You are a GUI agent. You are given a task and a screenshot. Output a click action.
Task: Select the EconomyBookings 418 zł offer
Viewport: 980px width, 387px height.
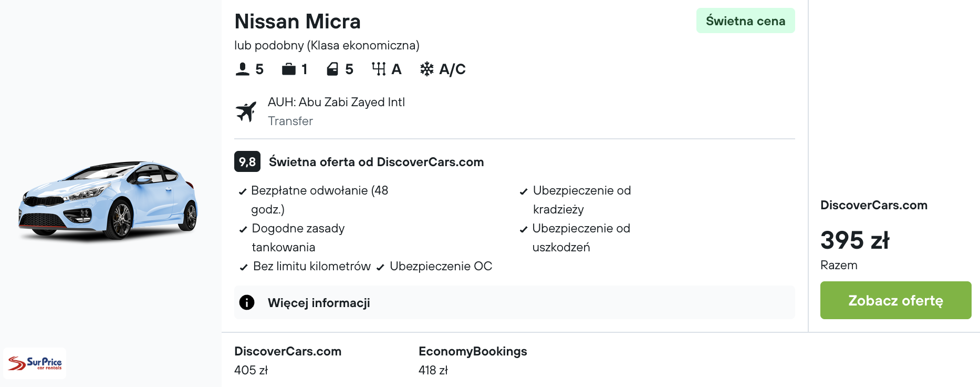pos(472,360)
